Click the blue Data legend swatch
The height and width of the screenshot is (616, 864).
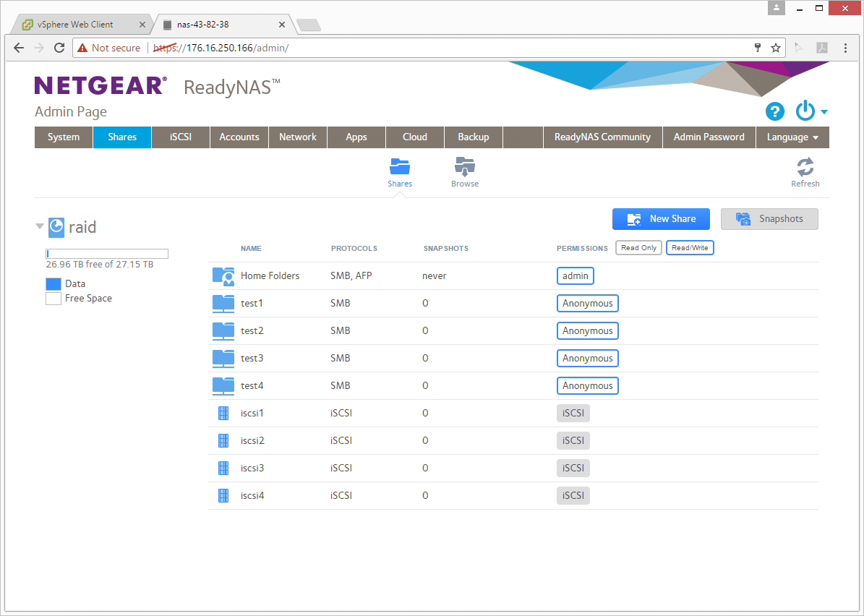(x=54, y=284)
